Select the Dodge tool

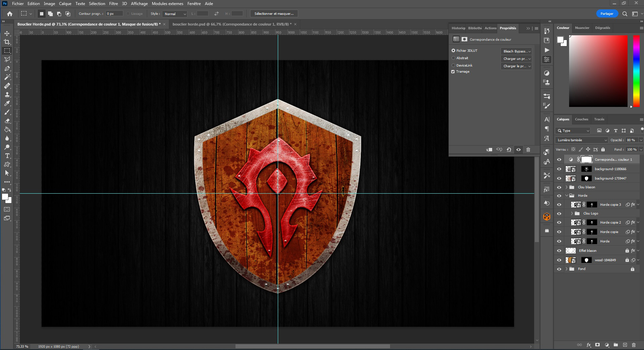tap(7, 147)
